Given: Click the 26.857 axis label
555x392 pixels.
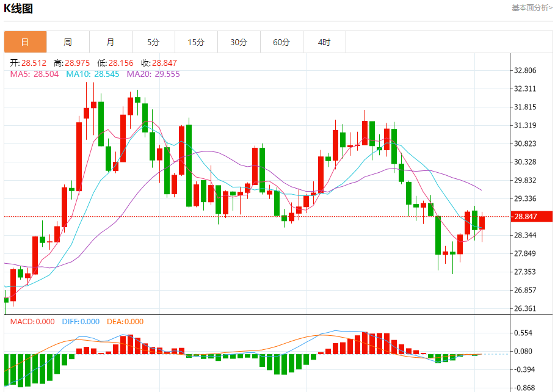Looking at the screenshot, I should click(x=525, y=290).
